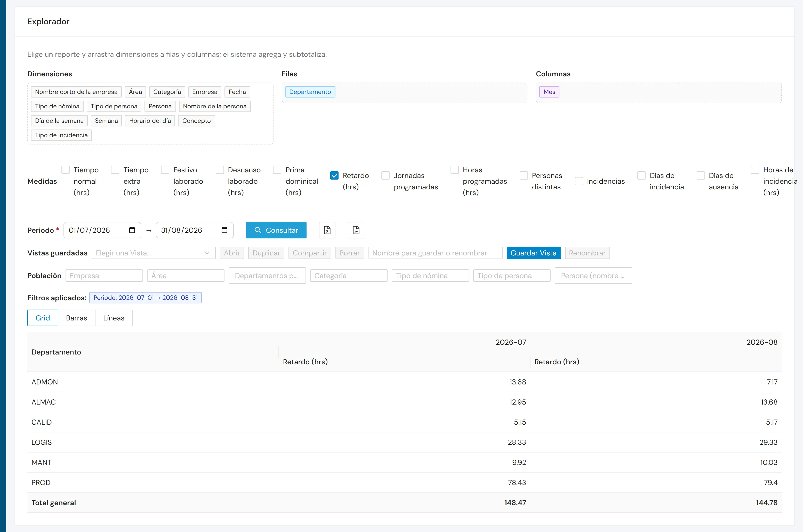Click the Compartir view button
The height and width of the screenshot is (532, 803).
[310, 253]
